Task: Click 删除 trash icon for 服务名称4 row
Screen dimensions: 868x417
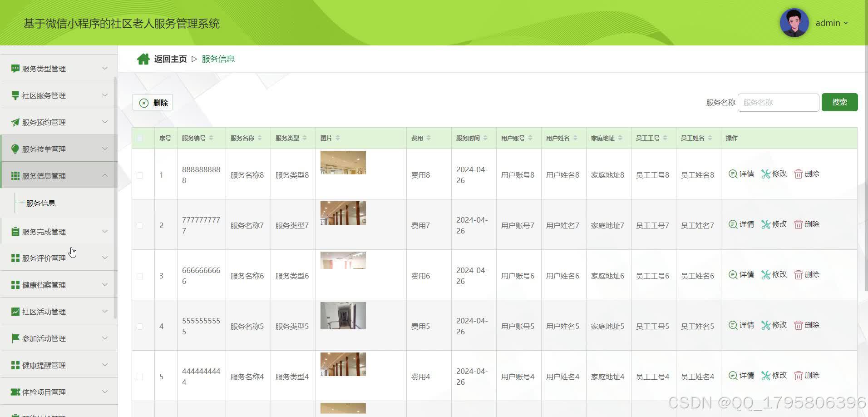Action: click(x=798, y=376)
